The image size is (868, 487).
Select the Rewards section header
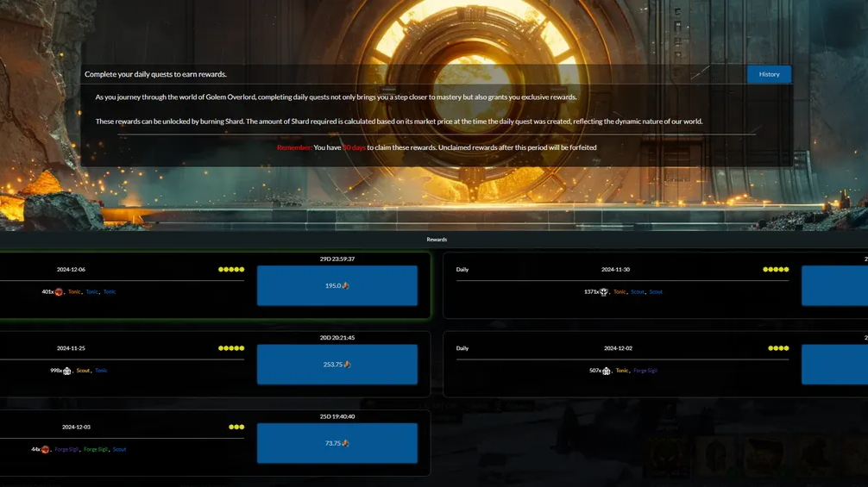click(437, 240)
